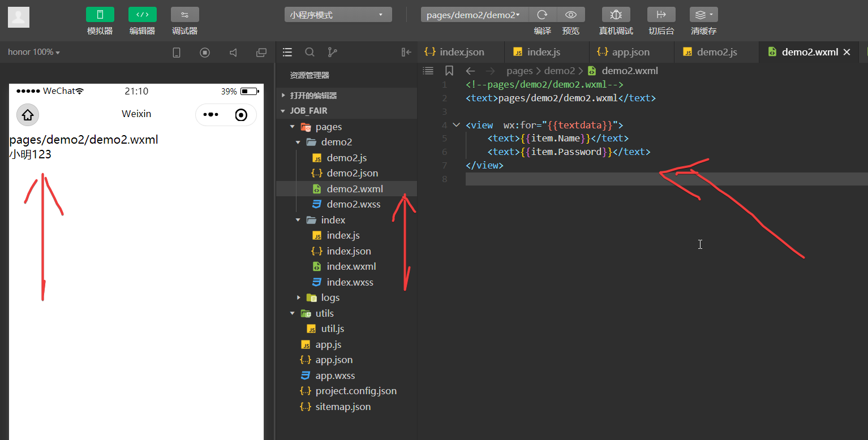Click the demo2.wxml breadcrumb
This screenshot has width=868, height=440.
[x=630, y=71]
